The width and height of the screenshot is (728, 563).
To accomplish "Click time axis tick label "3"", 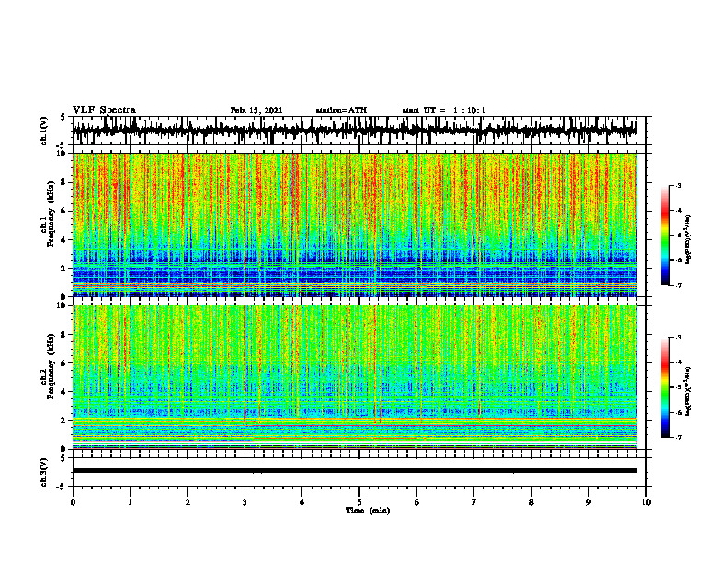I will point(245,502).
